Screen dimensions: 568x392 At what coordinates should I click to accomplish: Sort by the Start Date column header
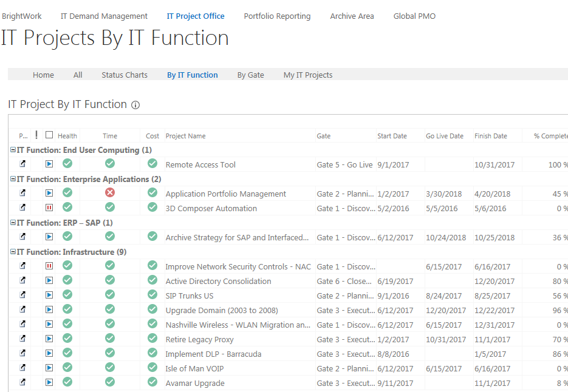[392, 136]
